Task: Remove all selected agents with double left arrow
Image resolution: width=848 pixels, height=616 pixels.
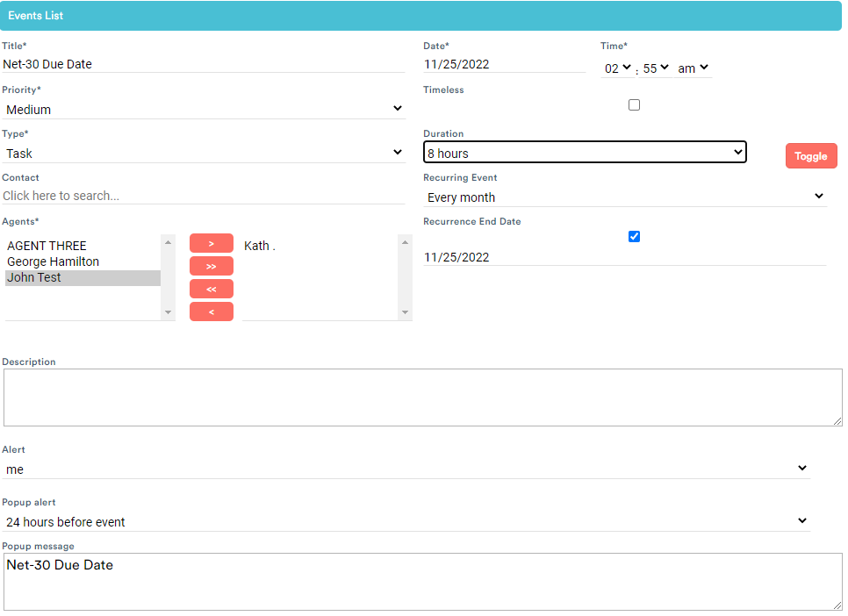Action: pos(211,288)
